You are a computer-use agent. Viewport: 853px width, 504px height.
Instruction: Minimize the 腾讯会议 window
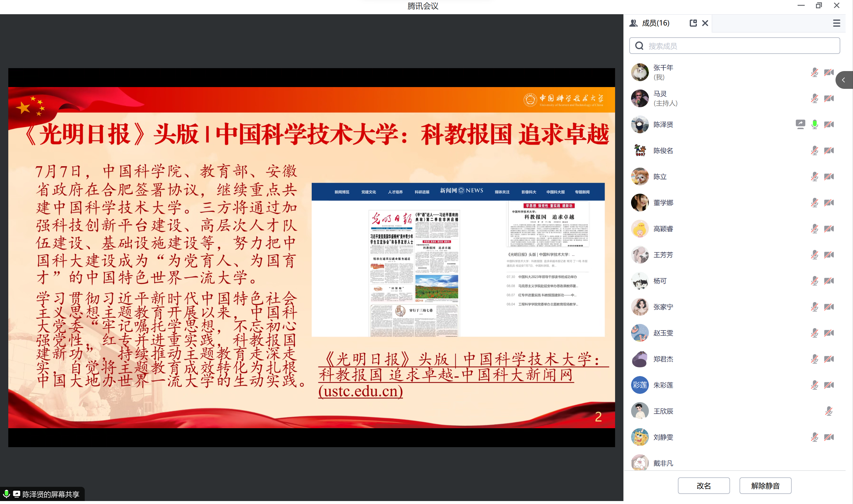click(801, 5)
